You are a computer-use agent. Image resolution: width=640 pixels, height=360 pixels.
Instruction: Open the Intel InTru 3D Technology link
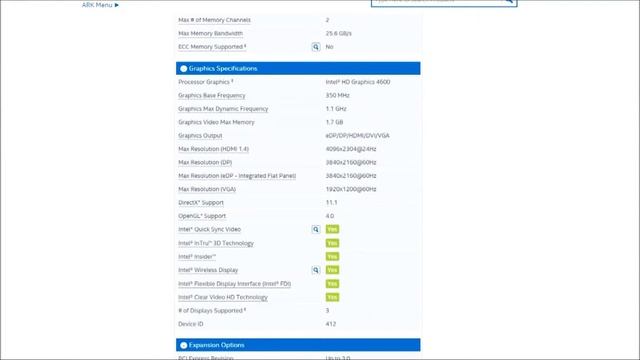click(216, 243)
